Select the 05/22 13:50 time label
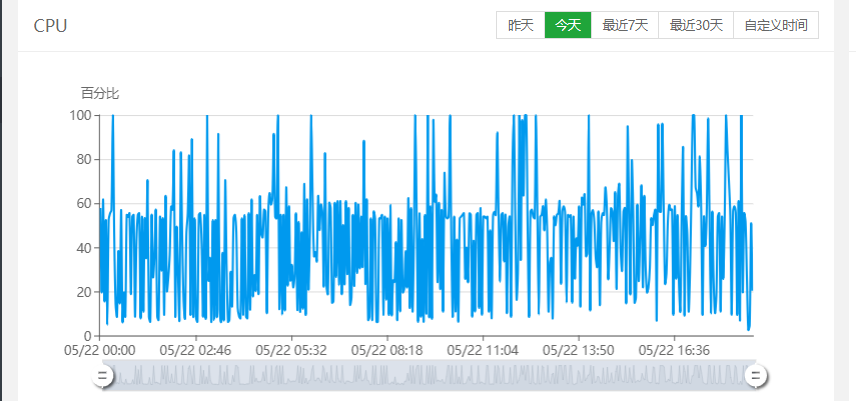This screenshot has height=401, width=856. 578,350
